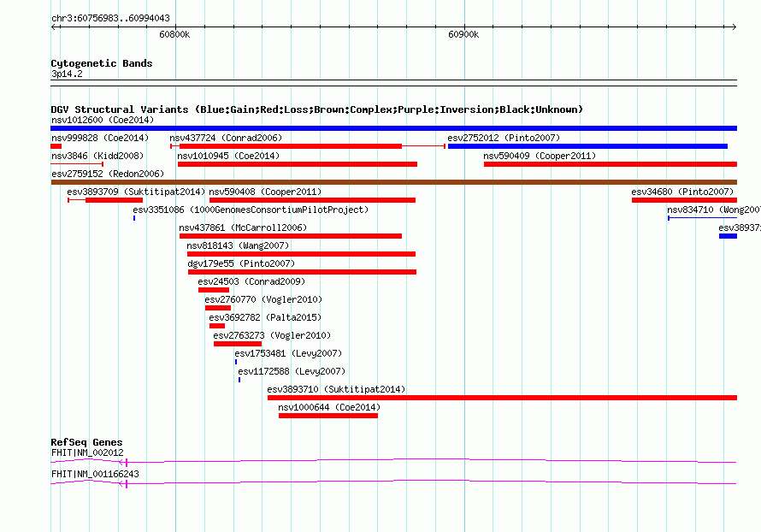
Task: Click the nsv3846 thin red line
Action: click(x=77, y=164)
